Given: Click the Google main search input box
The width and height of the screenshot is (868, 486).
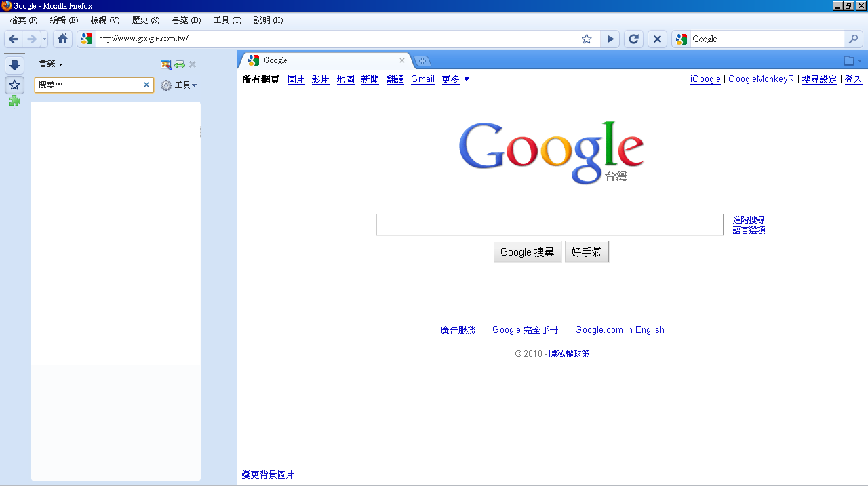Looking at the screenshot, I should [x=550, y=224].
